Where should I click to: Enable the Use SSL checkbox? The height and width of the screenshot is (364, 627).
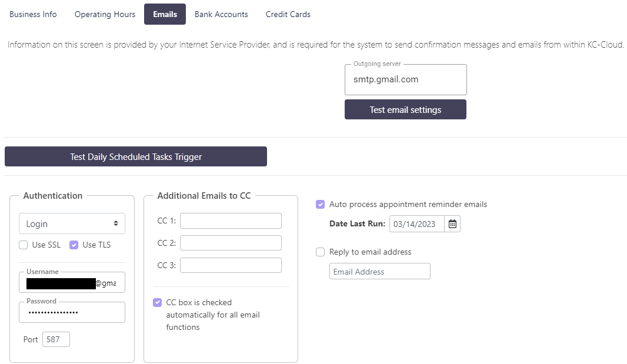23,245
